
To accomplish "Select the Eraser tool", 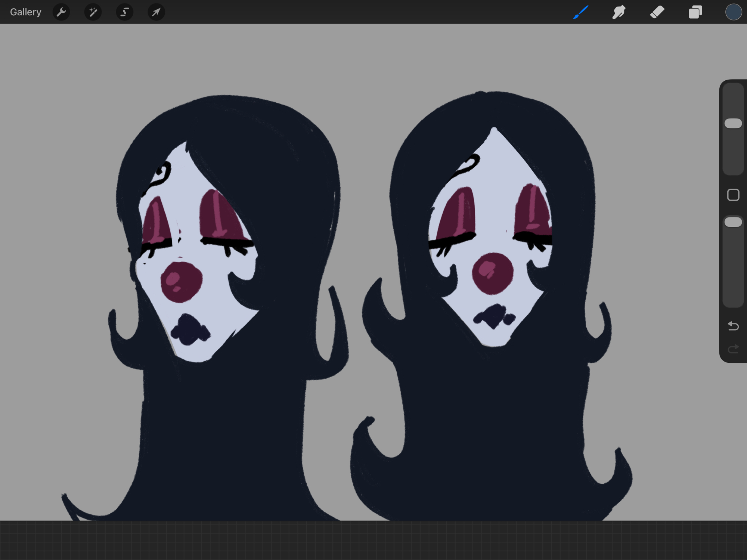I will (657, 12).
